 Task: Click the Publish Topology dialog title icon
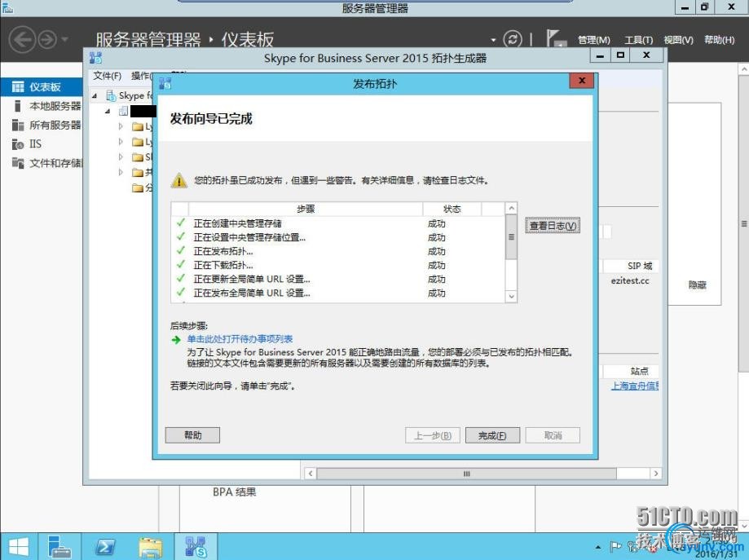[x=165, y=83]
